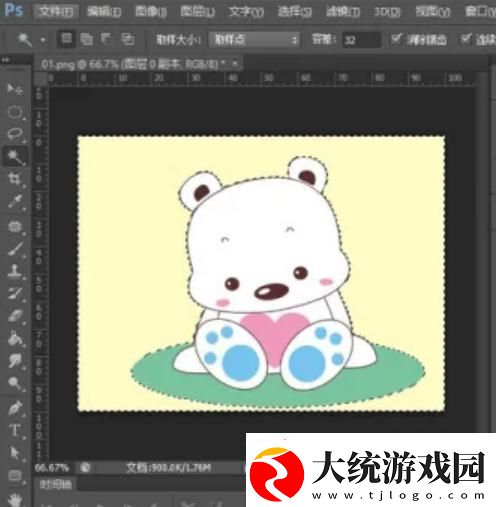This screenshot has width=496, height=507.
Task: Select the Clone Stamp tool
Action: click(x=15, y=271)
